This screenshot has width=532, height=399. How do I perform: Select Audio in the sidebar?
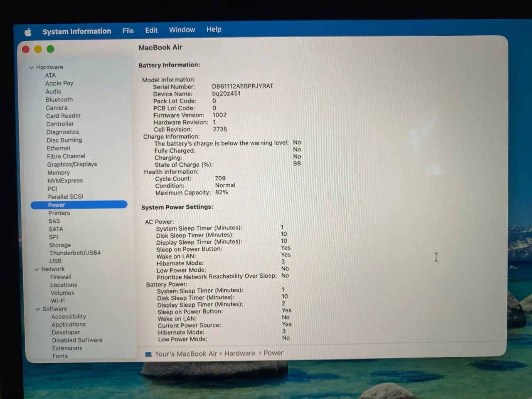pyautogui.click(x=54, y=91)
